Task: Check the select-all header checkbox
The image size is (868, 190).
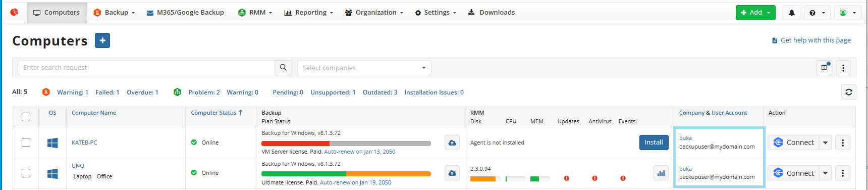Action: pos(26,117)
